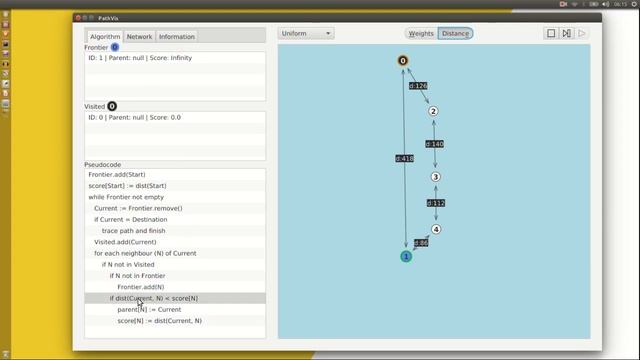The width and height of the screenshot is (640, 360).
Task: Click the black Visited count badge
Action: point(112,106)
